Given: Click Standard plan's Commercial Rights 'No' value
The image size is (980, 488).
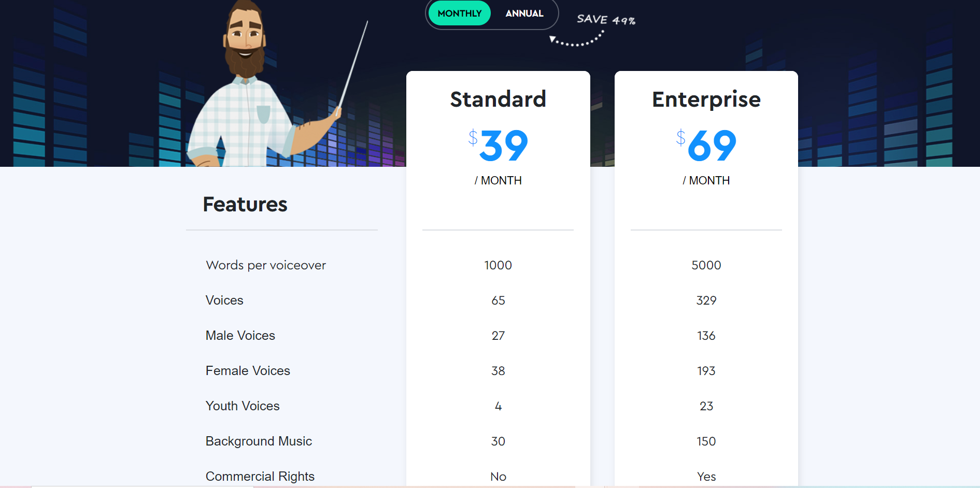Looking at the screenshot, I should [498, 477].
